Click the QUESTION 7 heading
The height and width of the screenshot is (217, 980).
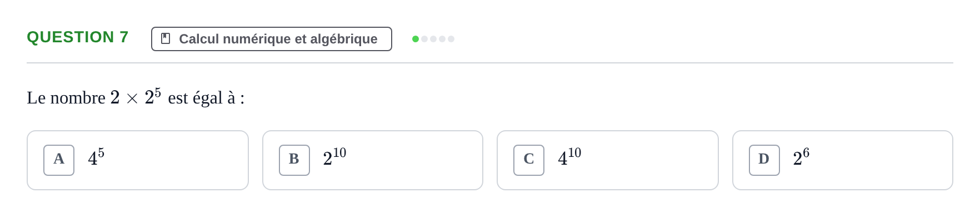78,37
